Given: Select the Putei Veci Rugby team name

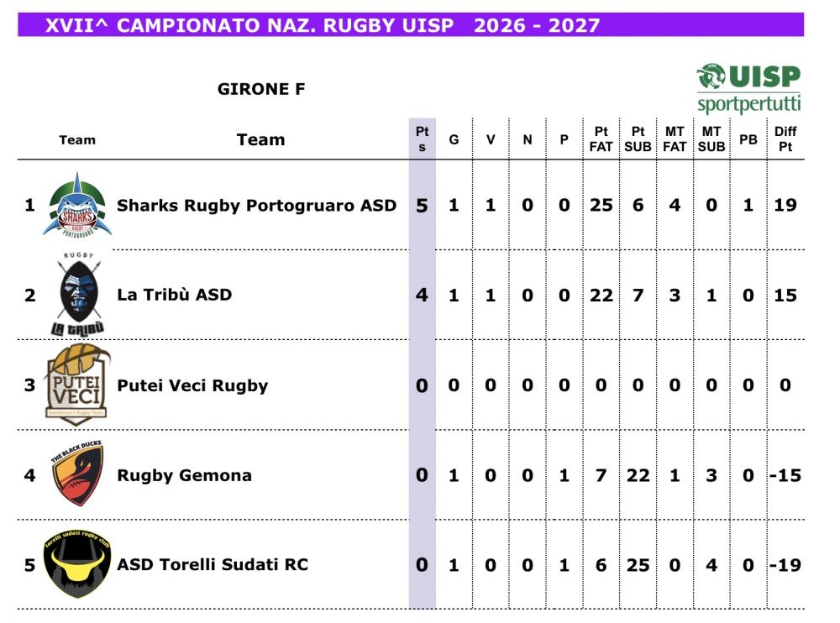Looking at the screenshot, I should pyautogui.click(x=192, y=385).
